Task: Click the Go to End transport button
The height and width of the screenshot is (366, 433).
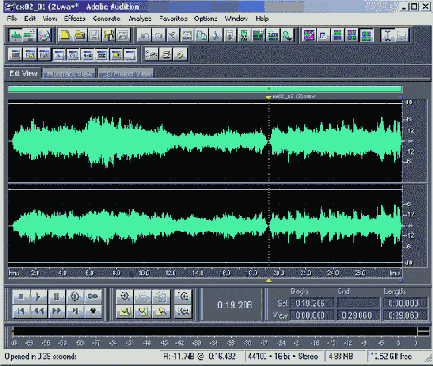Action: point(75,311)
